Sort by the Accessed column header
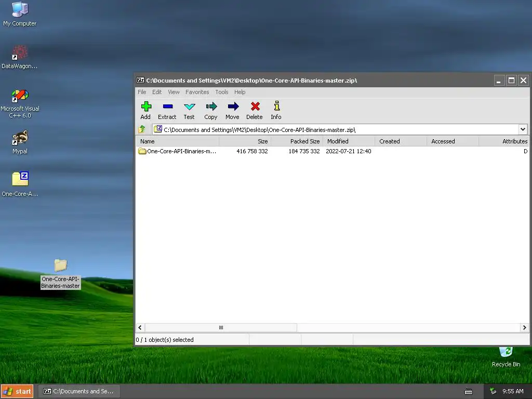Image resolution: width=532 pixels, height=399 pixels. point(453,141)
